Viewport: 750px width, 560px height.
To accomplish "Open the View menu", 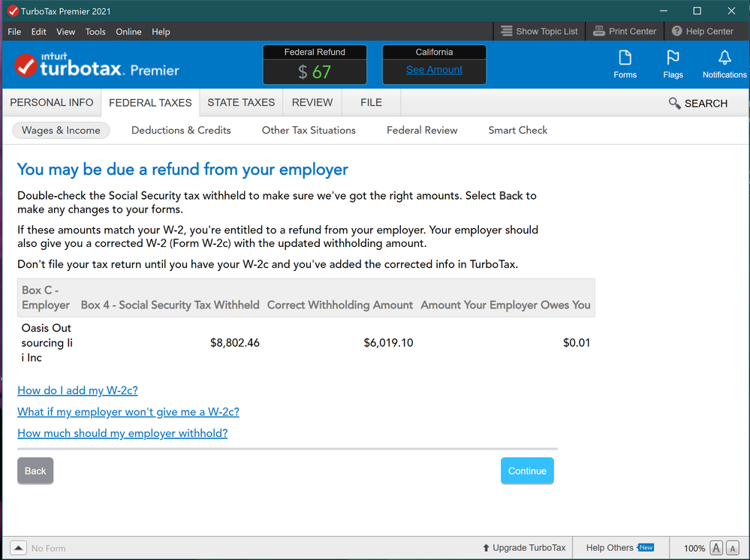I will [x=65, y=32].
